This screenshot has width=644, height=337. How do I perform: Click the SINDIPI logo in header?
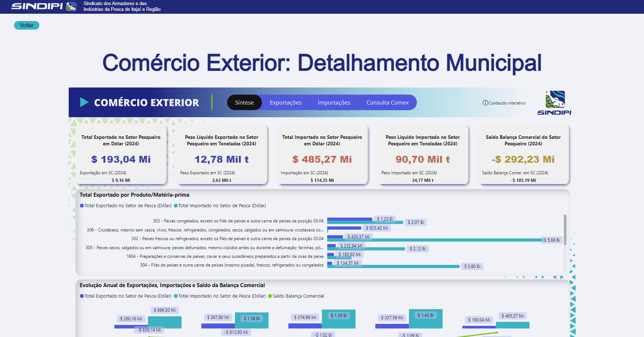click(43, 6)
